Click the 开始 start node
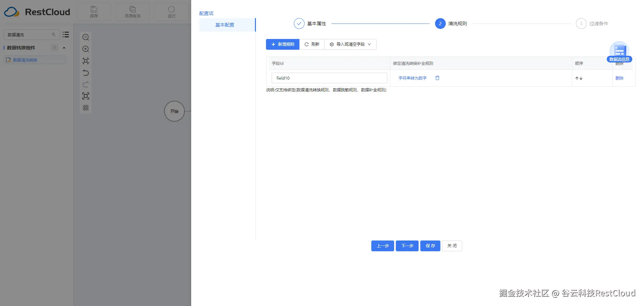This screenshot has height=306, width=644. coord(174,111)
